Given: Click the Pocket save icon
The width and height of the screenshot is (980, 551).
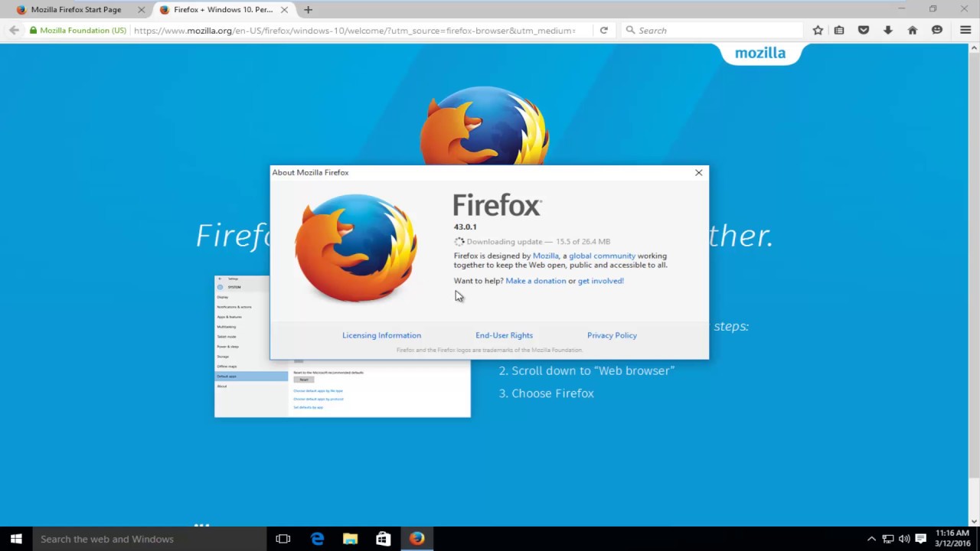Looking at the screenshot, I should (x=864, y=31).
